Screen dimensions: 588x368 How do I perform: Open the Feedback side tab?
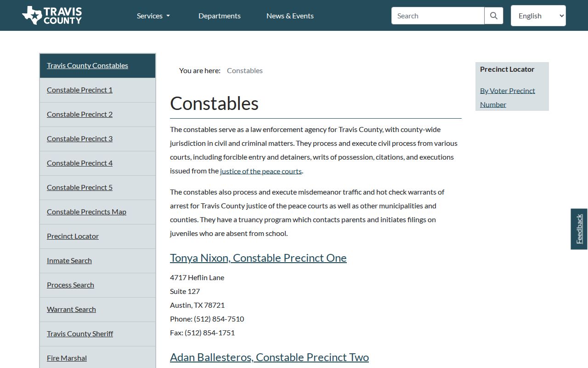pos(579,229)
